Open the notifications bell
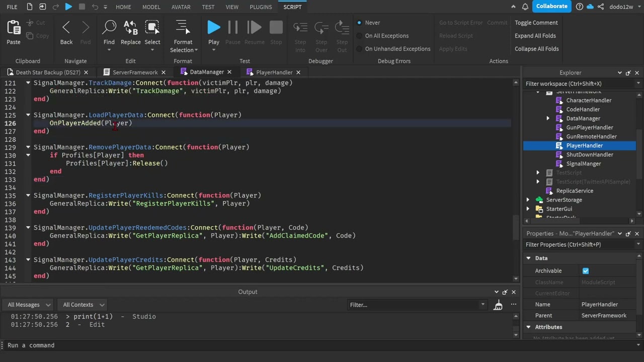This screenshot has width=644, height=362. [x=525, y=7]
